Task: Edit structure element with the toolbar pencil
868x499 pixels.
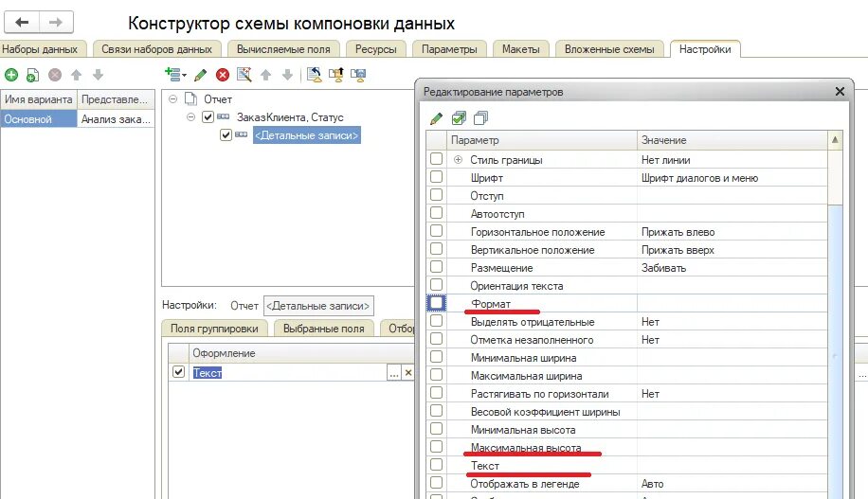Action: pos(200,75)
